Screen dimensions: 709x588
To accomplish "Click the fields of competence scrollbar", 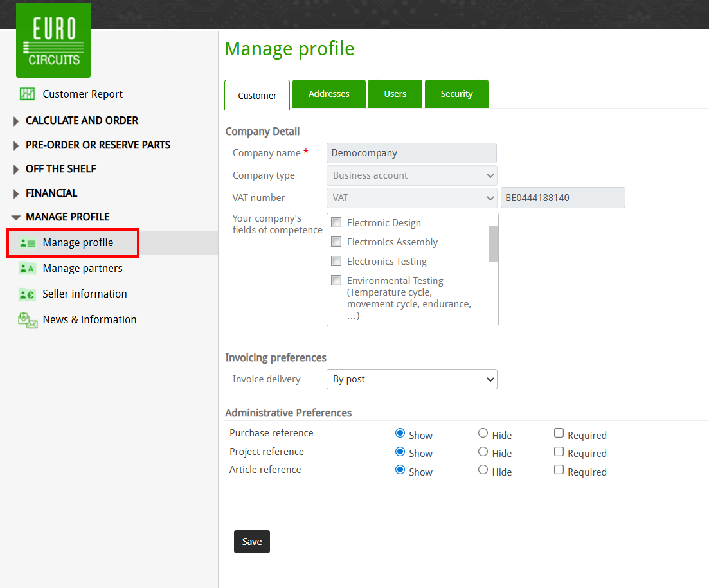I will 493,244.
